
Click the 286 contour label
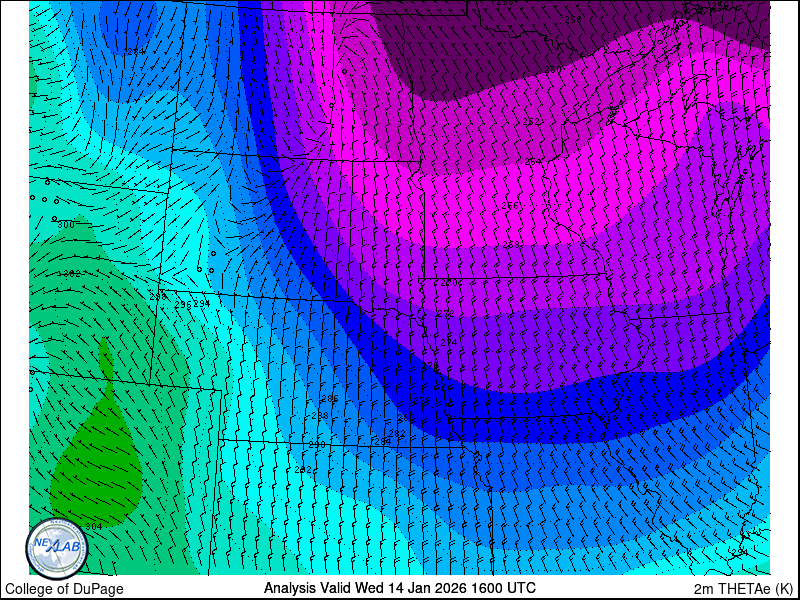coord(330,398)
